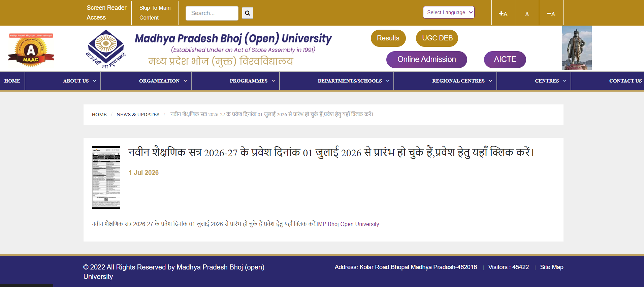The width and height of the screenshot is (644, 287).
Task: Click Skip To Main Content link
Action: (155, 13)
